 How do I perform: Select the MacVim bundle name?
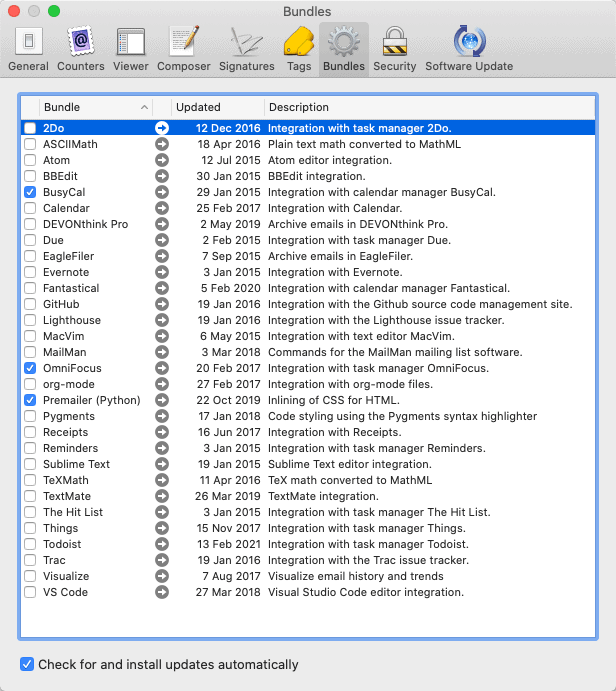coord(63,336)
